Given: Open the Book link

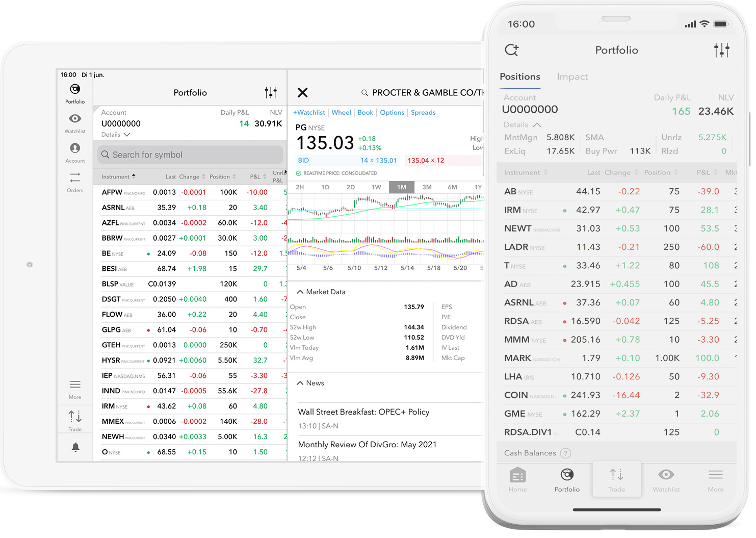Looking at the screenshot, I should tap(365, 112).
